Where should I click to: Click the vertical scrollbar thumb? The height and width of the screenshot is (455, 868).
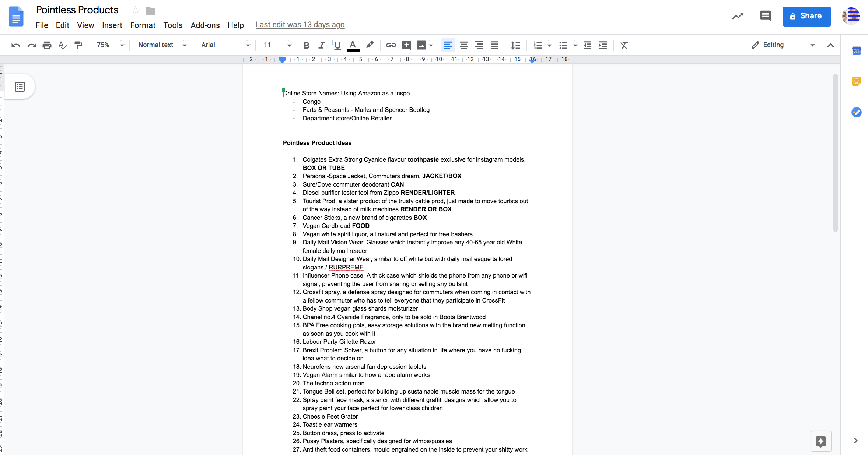click(x=835, y=153)
